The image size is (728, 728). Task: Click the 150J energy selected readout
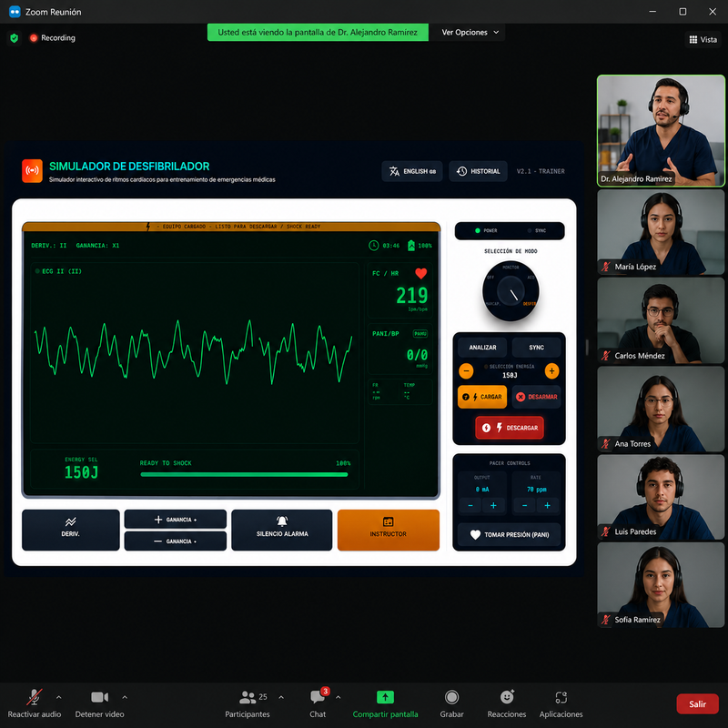81,472
